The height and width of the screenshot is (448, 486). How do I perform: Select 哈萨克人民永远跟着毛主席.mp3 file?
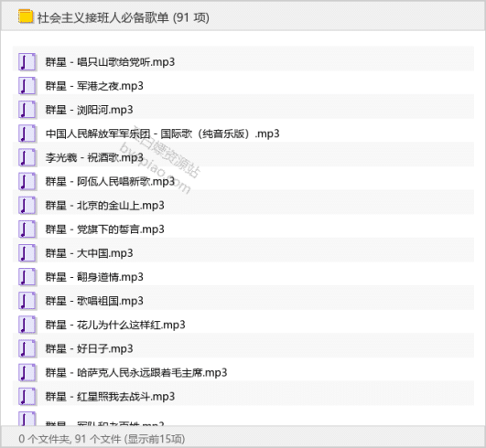pyautogui.click(x=243, y=372)
